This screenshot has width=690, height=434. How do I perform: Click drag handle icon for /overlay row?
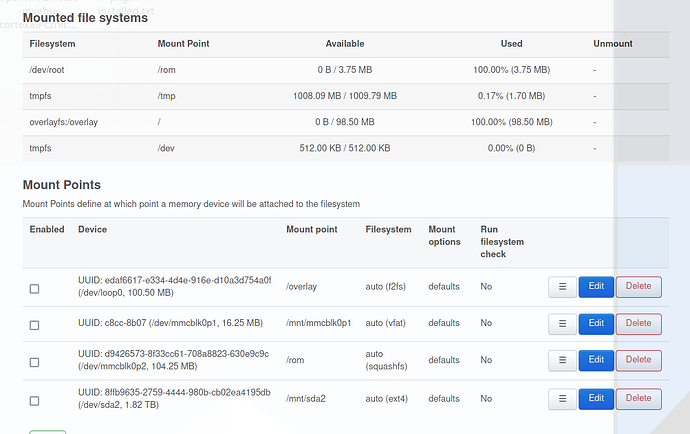click(x=562, y=287)
